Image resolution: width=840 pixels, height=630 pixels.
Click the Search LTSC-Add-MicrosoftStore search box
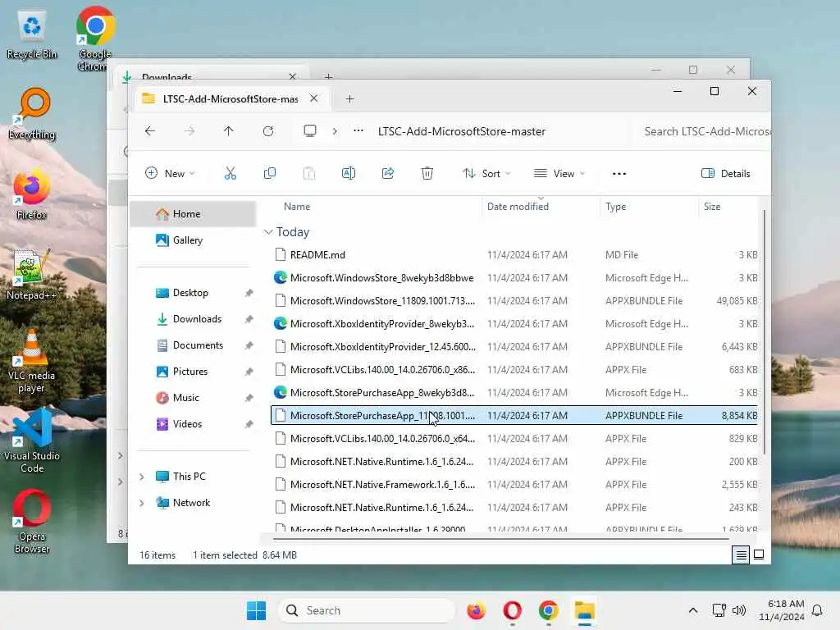point(703,132)
